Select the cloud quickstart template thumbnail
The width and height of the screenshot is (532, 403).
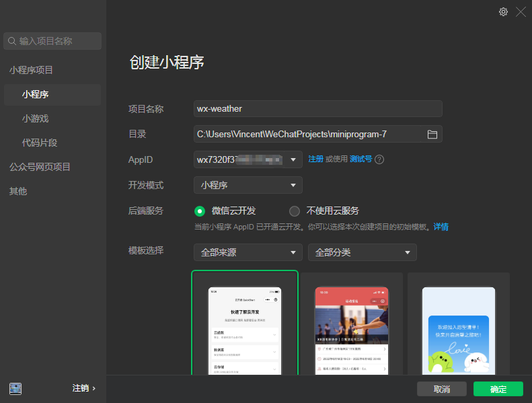pyautogui.click(x=245, y=323)
